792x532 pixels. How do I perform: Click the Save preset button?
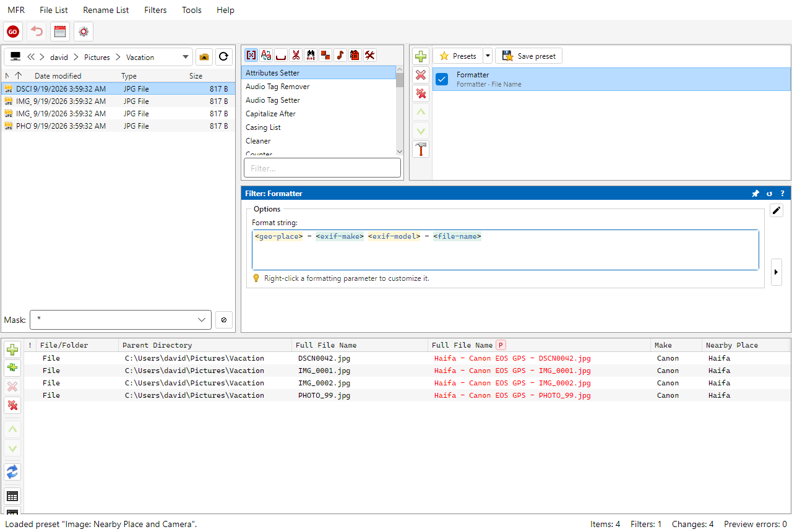[x=528, y=56]
